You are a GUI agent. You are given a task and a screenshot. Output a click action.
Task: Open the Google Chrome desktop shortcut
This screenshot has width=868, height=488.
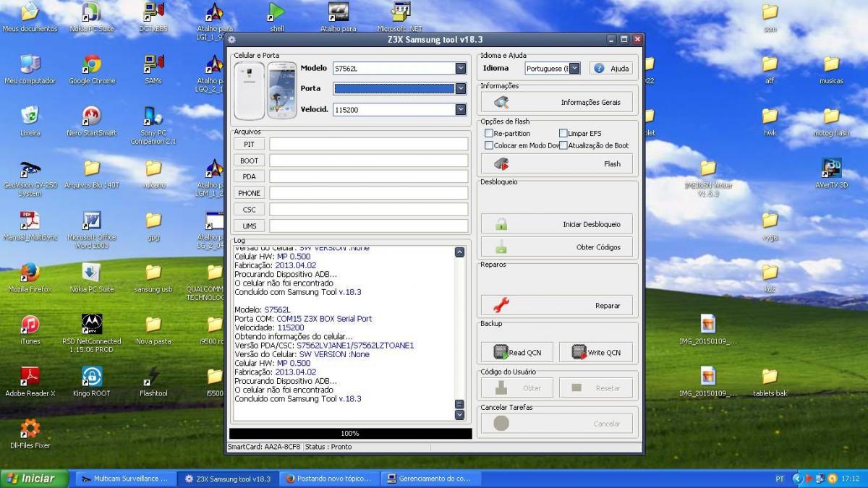92,69
